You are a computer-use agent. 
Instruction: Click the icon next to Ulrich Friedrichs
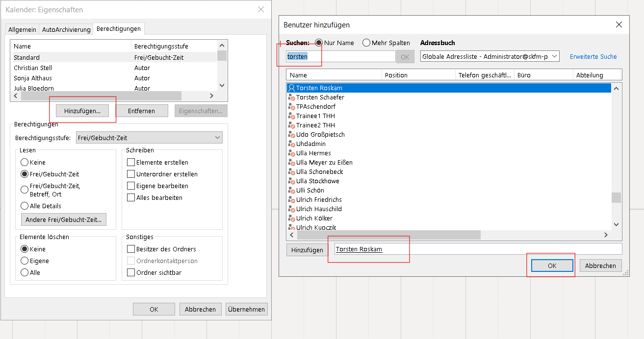291,200
